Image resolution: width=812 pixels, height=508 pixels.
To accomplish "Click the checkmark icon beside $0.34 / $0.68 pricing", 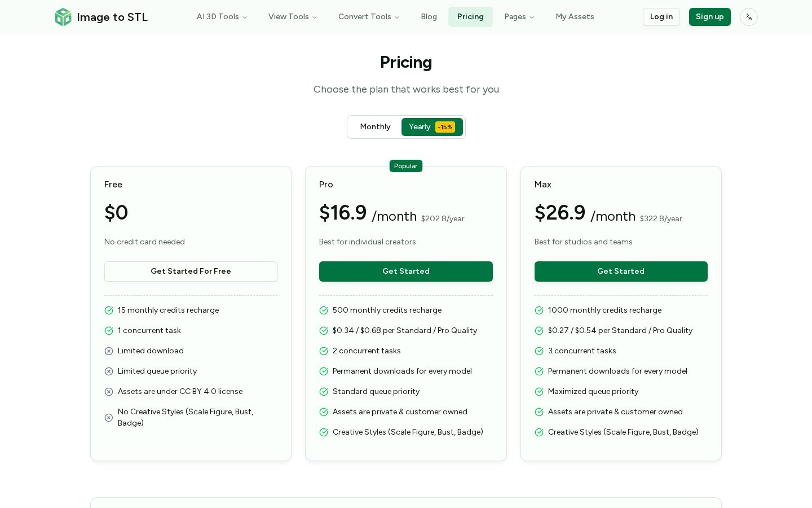I will click(324, 331).
